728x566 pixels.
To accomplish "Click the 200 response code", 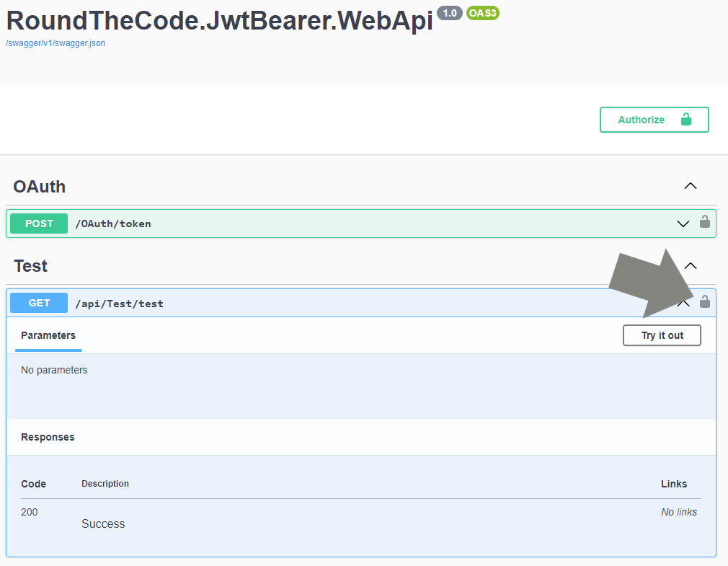I will (30, 512).
